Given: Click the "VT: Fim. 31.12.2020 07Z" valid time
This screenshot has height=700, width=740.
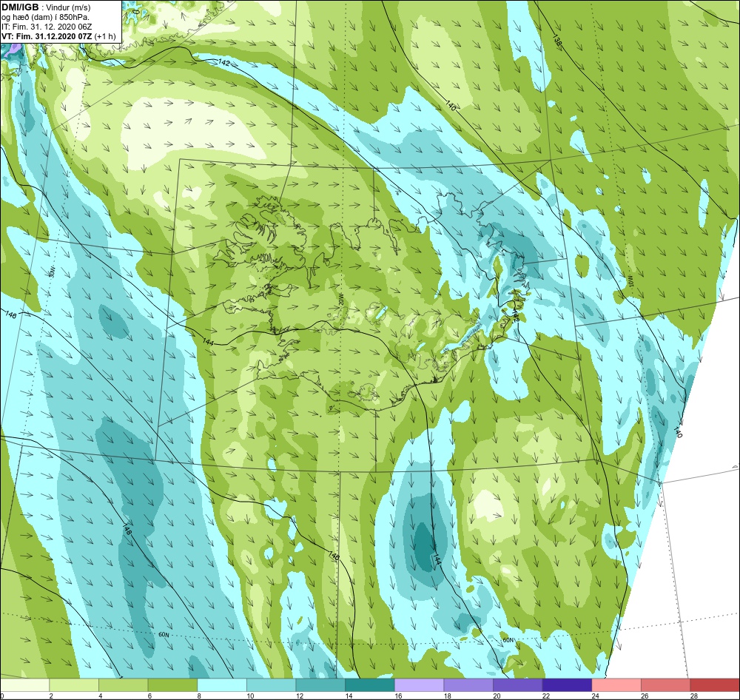Looking at the screenshot, I should 47,36.
